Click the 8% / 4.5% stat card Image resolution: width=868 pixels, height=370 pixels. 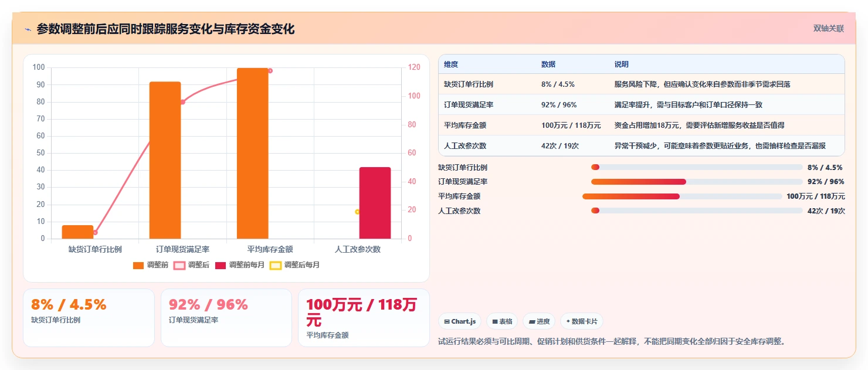(89, 318)
